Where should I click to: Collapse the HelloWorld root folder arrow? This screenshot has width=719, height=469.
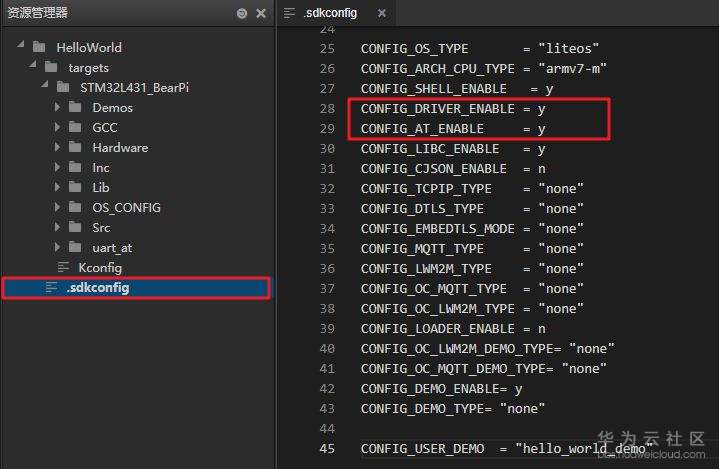click(x=21, y=45)
